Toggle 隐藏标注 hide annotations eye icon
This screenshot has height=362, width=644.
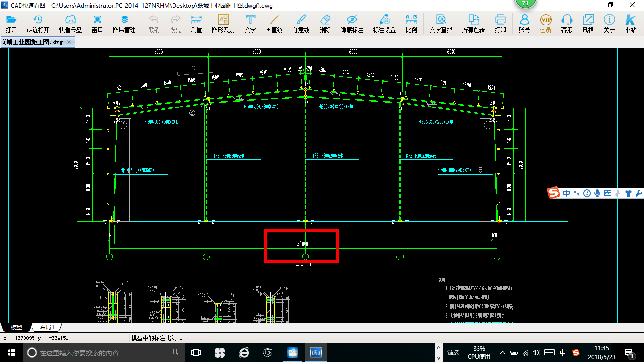[x=352, y=23]
